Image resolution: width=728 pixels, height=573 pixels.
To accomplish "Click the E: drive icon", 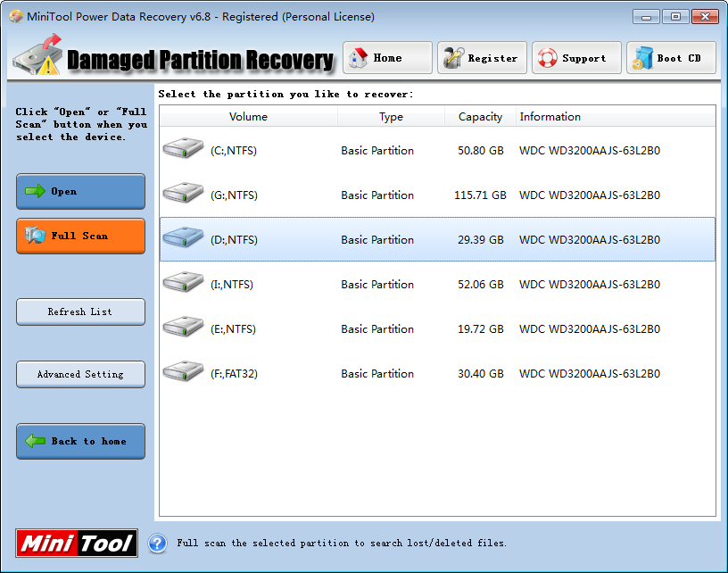I will tap(183, 327).
